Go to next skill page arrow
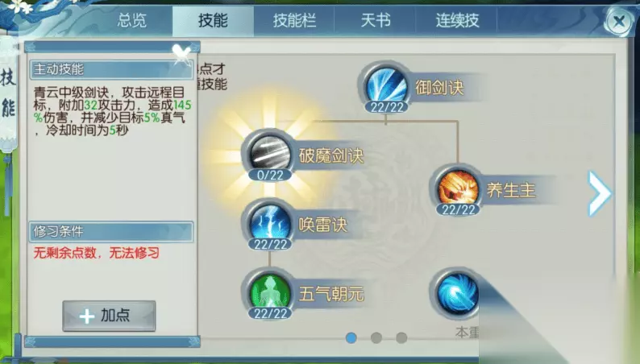640x364 pixels. coord(599,193)
